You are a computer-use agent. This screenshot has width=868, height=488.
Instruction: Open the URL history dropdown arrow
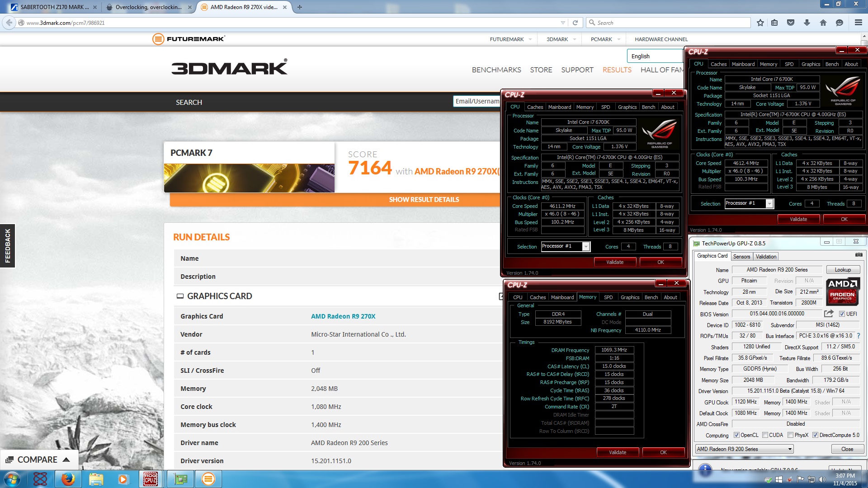point(563,23)
